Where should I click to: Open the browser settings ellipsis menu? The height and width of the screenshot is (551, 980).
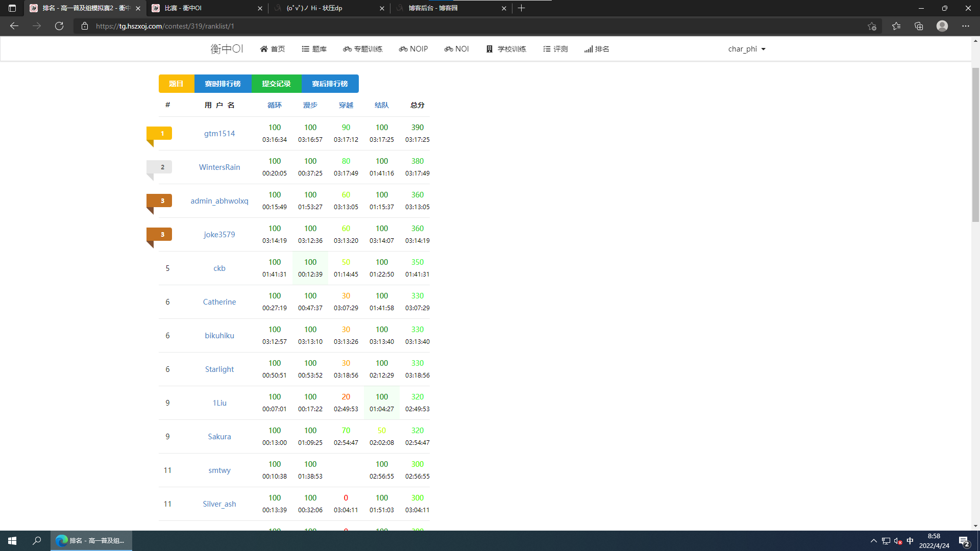pos(966,26)
